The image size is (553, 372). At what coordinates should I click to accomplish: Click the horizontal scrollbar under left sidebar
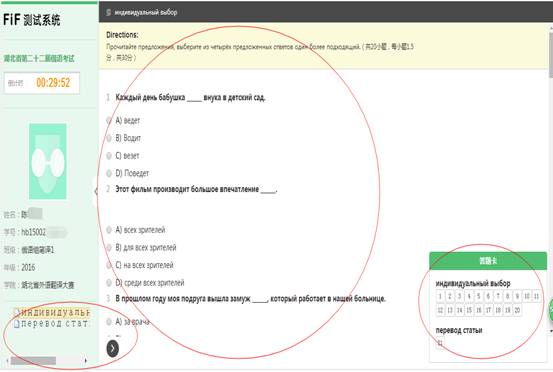(x=33, y=361)
